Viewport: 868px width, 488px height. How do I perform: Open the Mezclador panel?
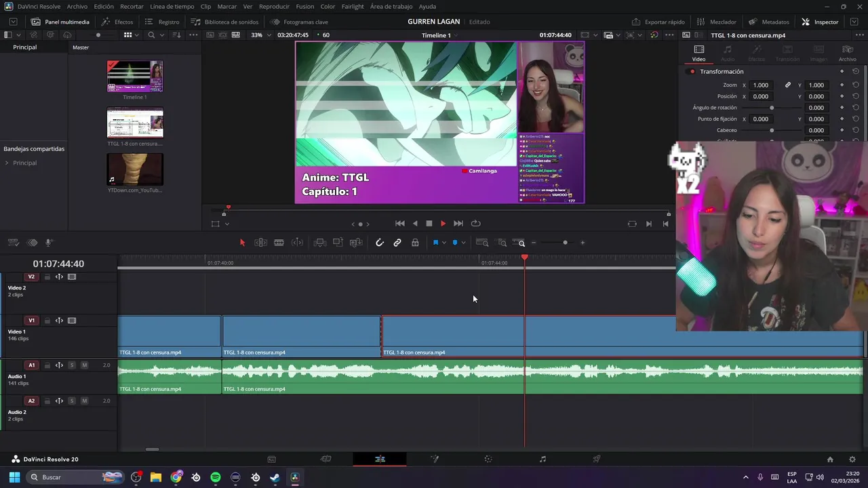pos(715,22)
